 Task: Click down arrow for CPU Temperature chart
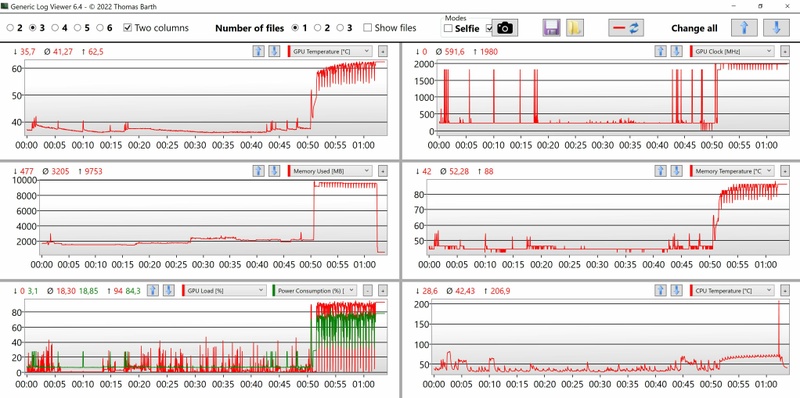point(676,290)
